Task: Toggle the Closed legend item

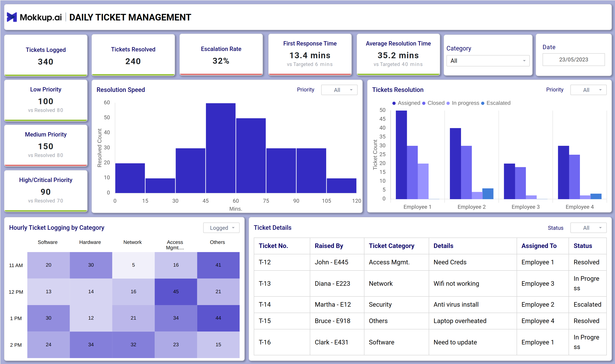Action: tap(433, 103)
